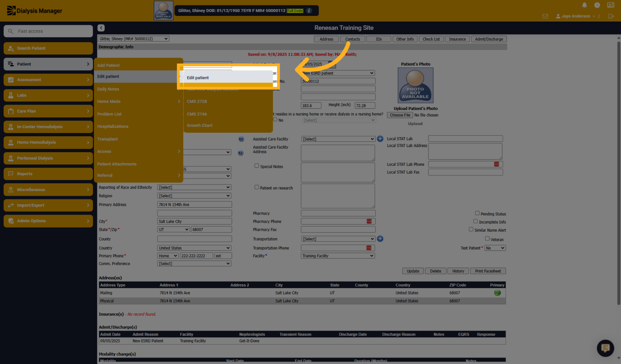This screenshot has height=364, width=621.
Task: Open patient selector dropdown Glitter, Shiney
Action: pos(133,39)
